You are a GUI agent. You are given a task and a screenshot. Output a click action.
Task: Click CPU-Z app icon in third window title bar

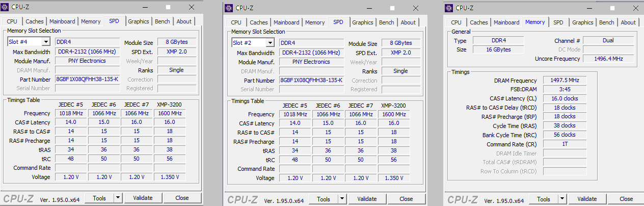449,8
